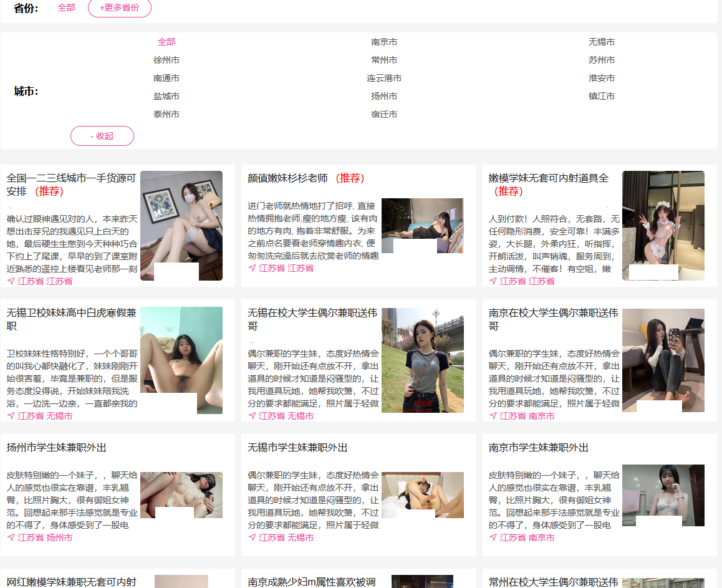Click the 扬州市 city filter
722x588 pixels.
384,96
